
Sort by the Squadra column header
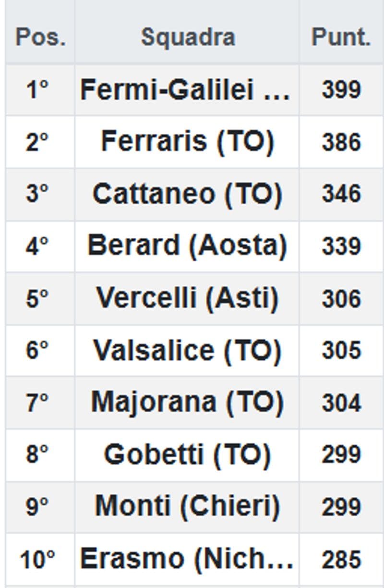tap(188, 37)
